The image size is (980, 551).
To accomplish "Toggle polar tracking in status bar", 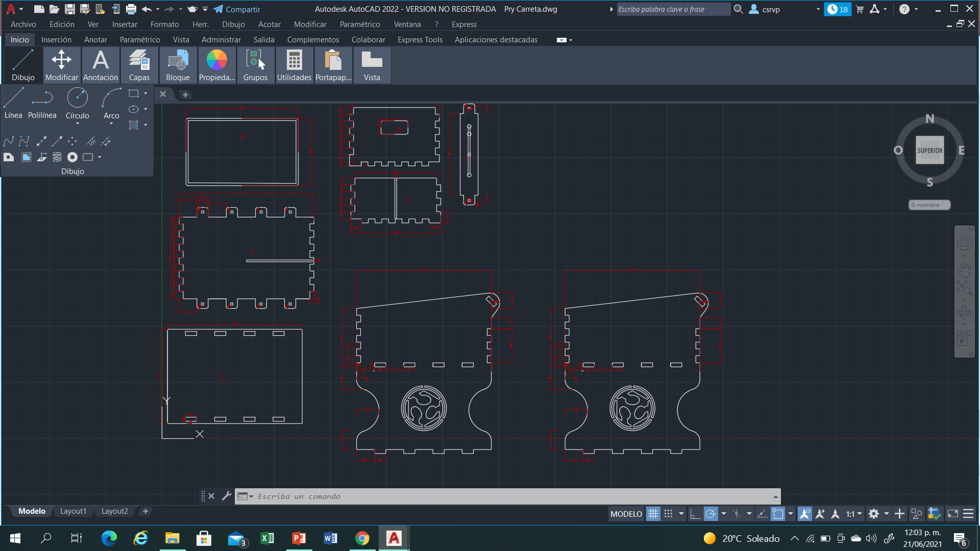I will (710, 514).
